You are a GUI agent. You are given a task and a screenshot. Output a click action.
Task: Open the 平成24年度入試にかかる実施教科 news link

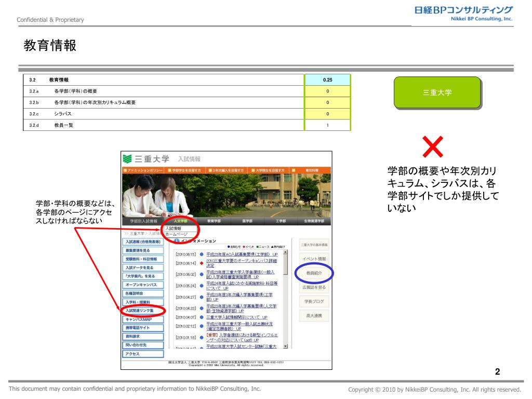tap(242, 286)
